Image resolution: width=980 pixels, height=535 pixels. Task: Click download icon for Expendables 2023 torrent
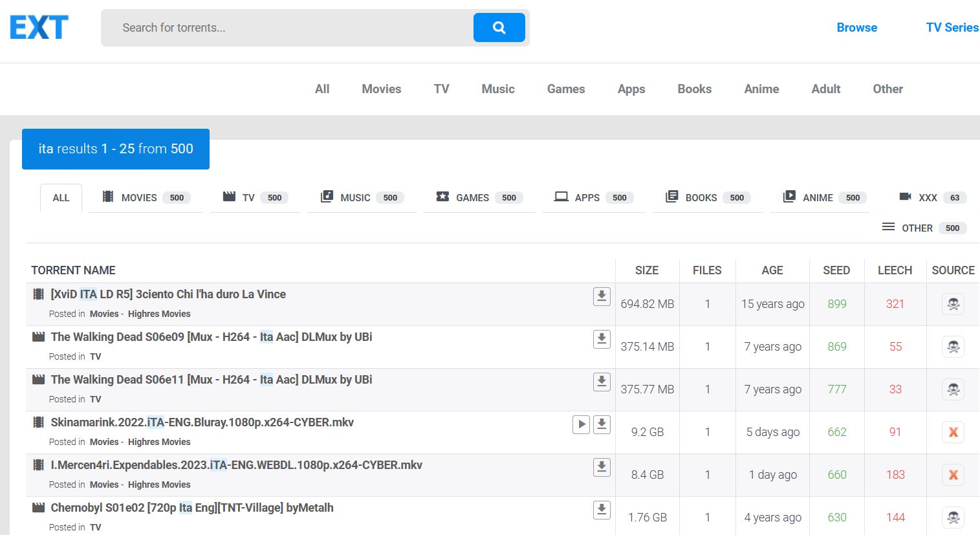pyautogui.click(x=602, y=467)
